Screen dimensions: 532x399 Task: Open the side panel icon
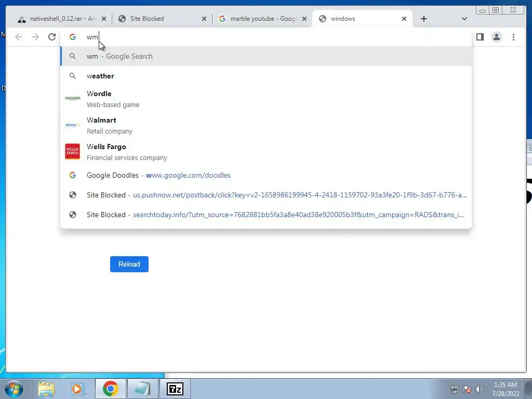coord(480,37)
